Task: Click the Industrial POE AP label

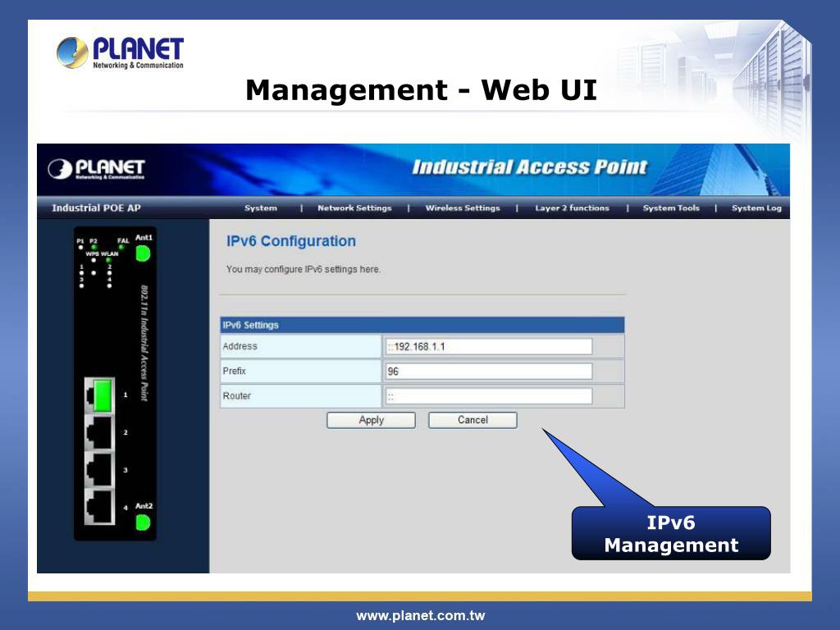Action: pos(97,208)
